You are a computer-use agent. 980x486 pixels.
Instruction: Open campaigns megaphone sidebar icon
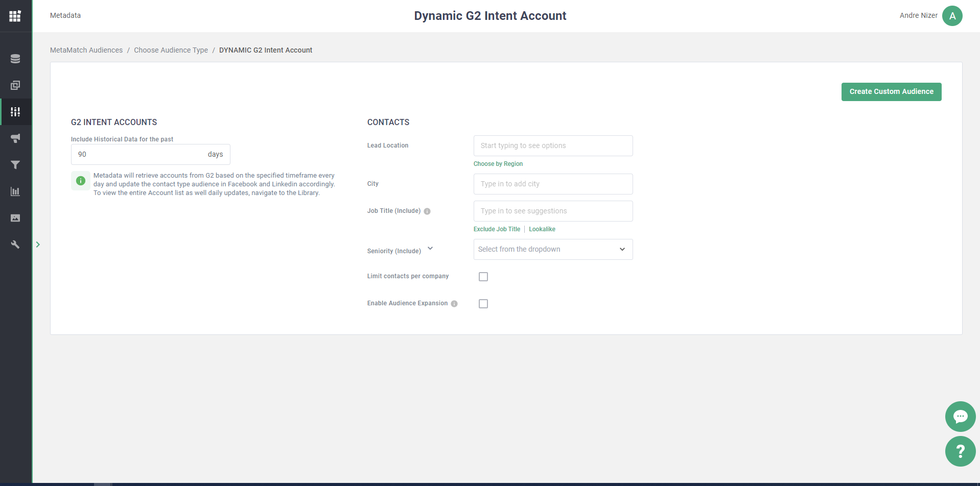tap(15, 138)
